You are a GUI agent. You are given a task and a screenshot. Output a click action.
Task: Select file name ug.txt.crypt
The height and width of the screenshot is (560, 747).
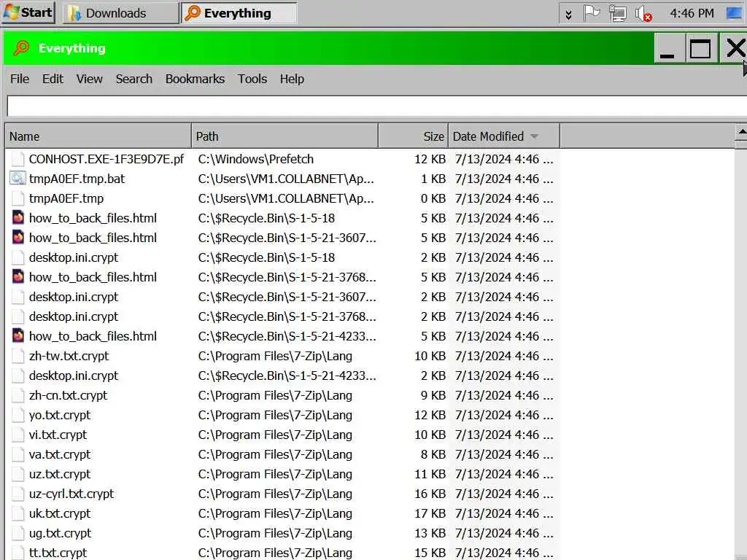pyautogui.click(x=60, y=533)
